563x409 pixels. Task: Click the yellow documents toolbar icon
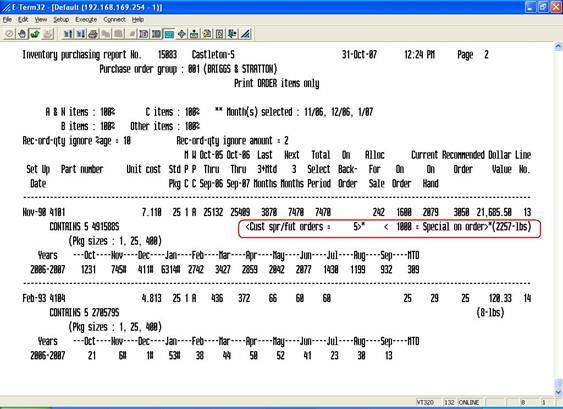(x=207, y=34)
